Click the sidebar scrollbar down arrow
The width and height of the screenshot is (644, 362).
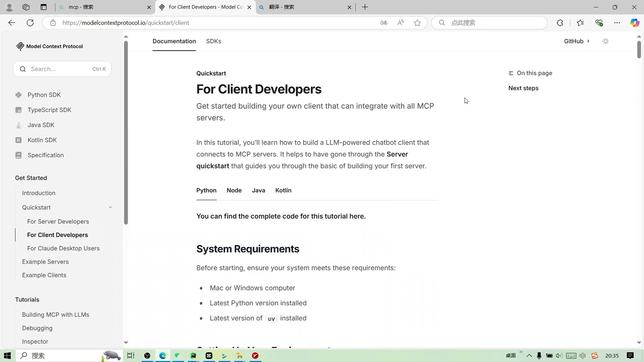click(x=126, y=343)
